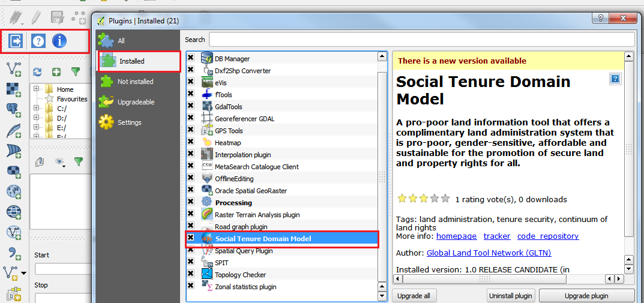644x303 pixels.
Task: Select the Add Raster Layer tool
Action: coord(13,89)
